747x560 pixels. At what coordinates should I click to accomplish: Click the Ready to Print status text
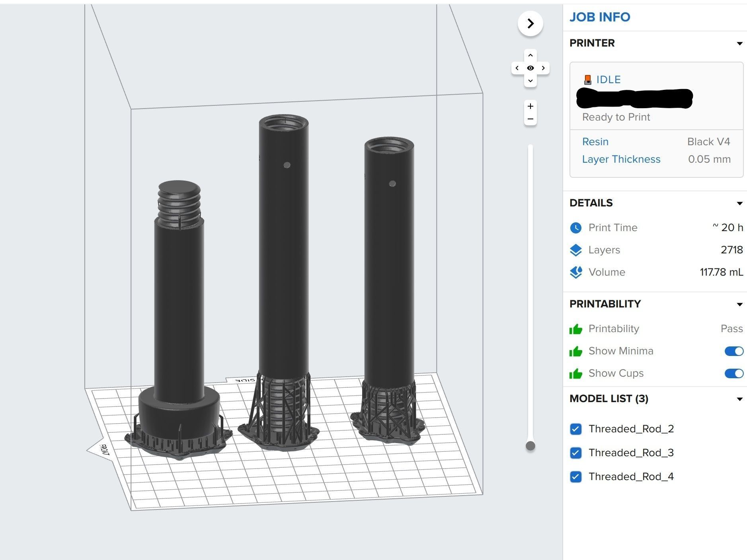[616, 117]
